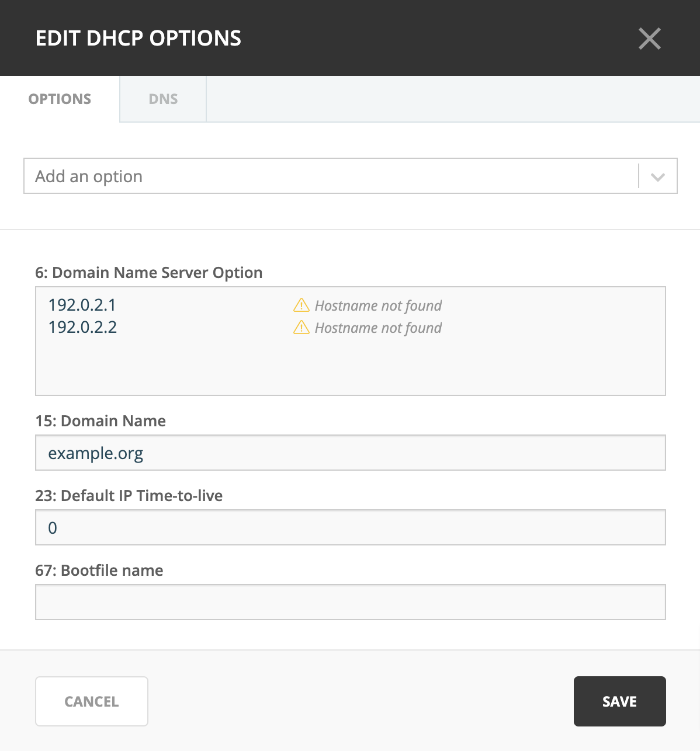Click the 67: Bootfile name label

[99, 571]
